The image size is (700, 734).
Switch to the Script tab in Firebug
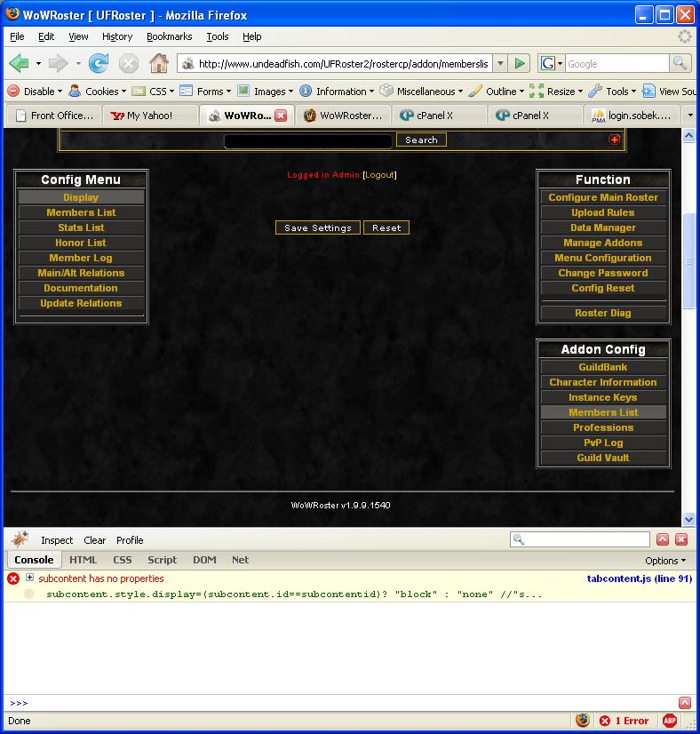[162, 560]
